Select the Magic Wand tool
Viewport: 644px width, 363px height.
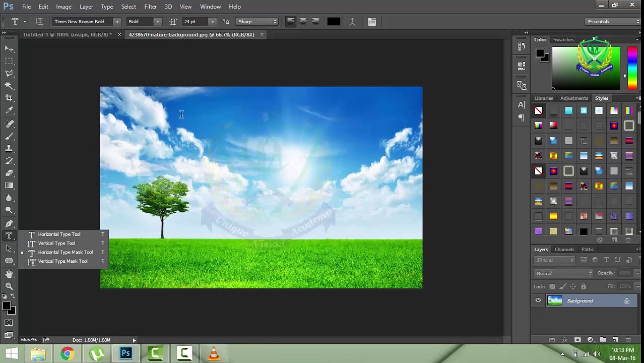[9, 86]
